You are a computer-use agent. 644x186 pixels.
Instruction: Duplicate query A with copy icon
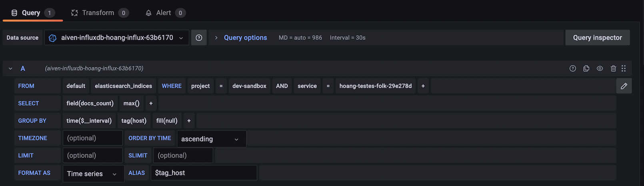tap(586, 68)
